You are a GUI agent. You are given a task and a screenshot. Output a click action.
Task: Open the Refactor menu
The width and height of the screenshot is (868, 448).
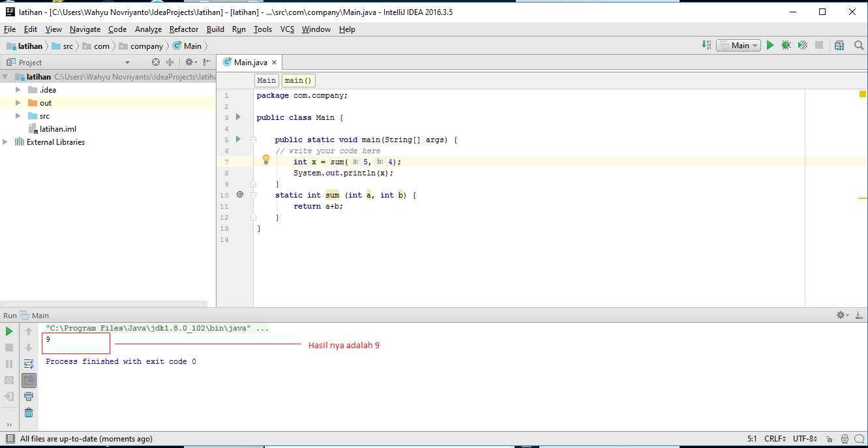[x=183, y=29]
